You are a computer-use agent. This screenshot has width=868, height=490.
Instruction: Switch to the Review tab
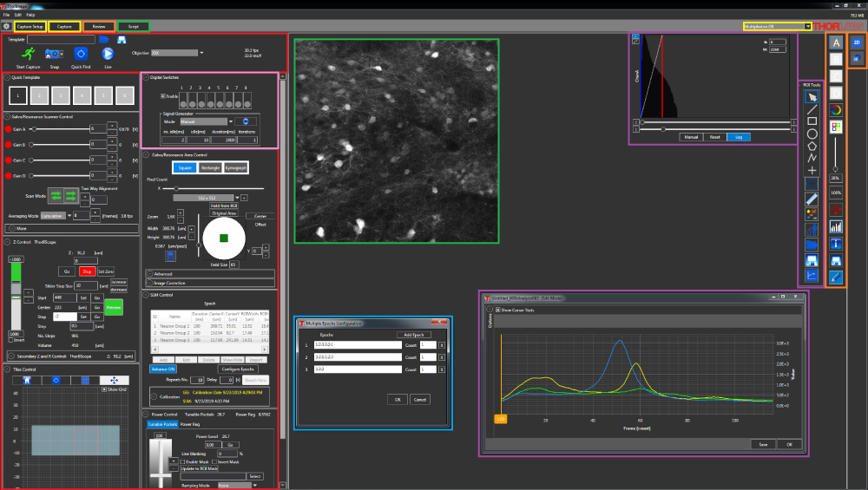click(98, 27)
